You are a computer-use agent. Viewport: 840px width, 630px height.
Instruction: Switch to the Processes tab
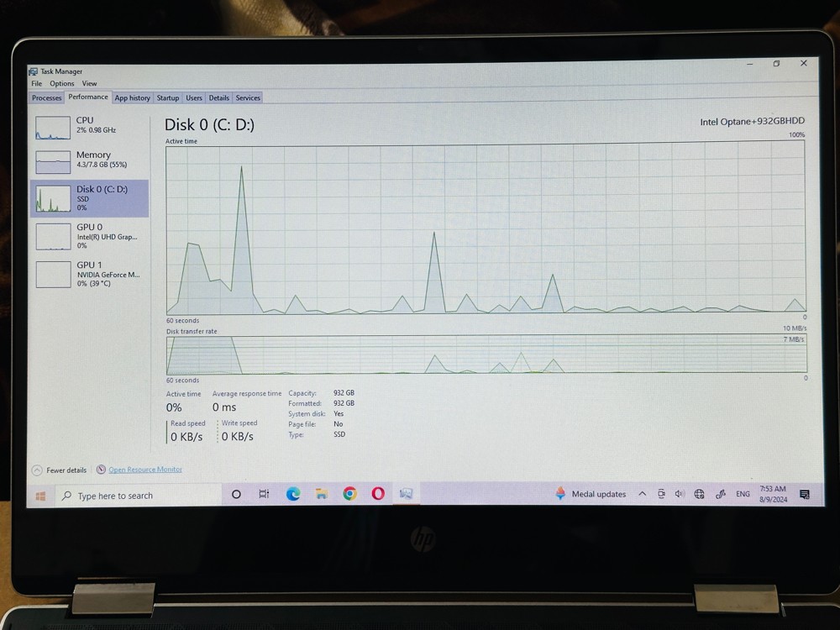46,98
